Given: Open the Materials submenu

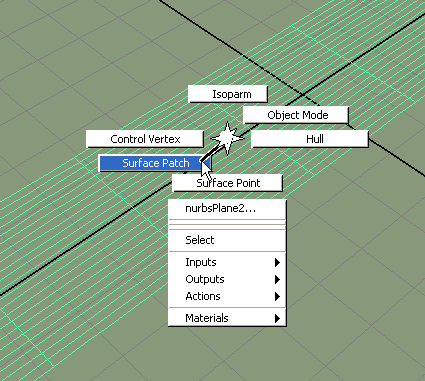Looking at the screenshot, I should click(227, 318).
